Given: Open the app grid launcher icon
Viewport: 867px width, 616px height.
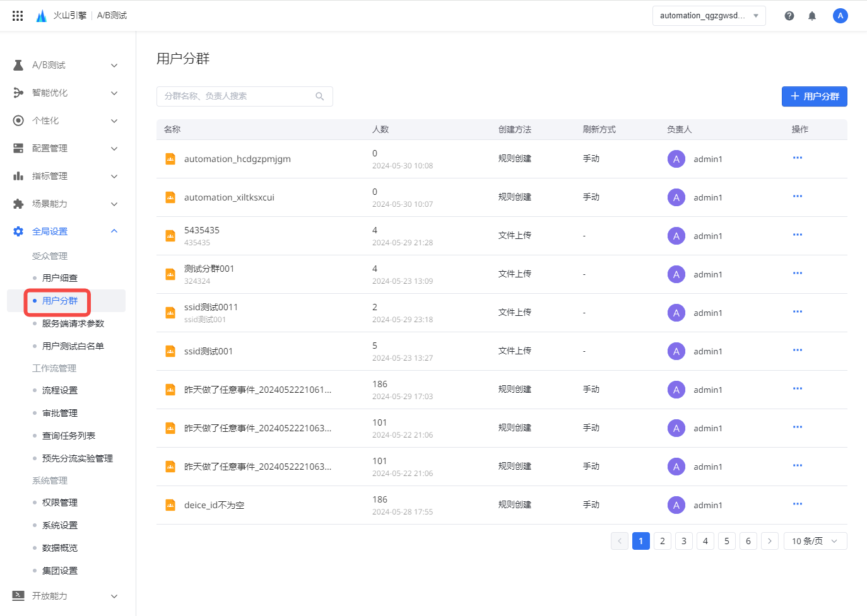Looking at the screenshot, I should (18, 16).
